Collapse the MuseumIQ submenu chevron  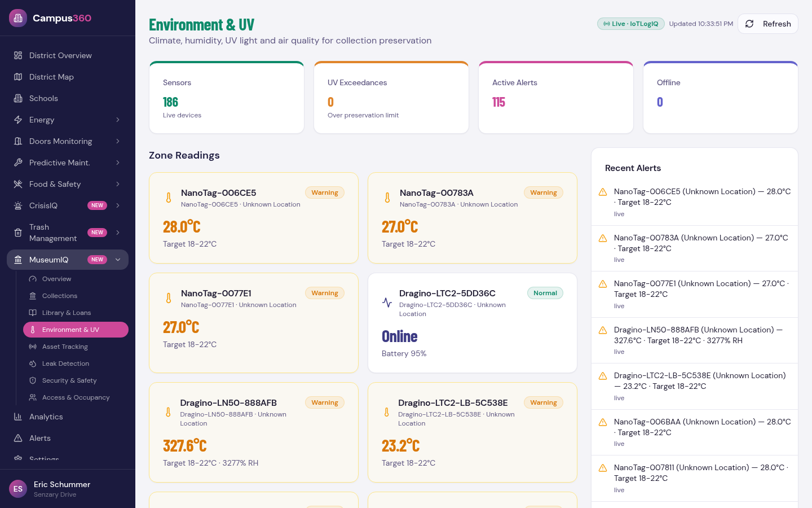coord(118,260)
